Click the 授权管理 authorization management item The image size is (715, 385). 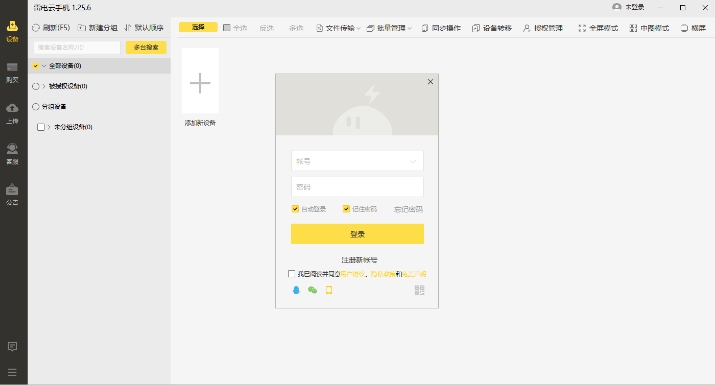pos(543,28)
